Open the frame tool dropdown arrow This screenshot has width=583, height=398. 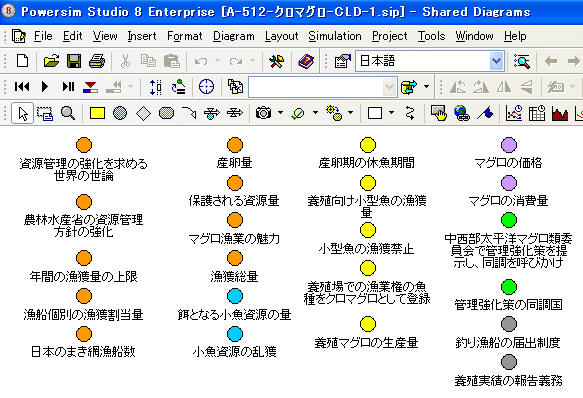391,112
